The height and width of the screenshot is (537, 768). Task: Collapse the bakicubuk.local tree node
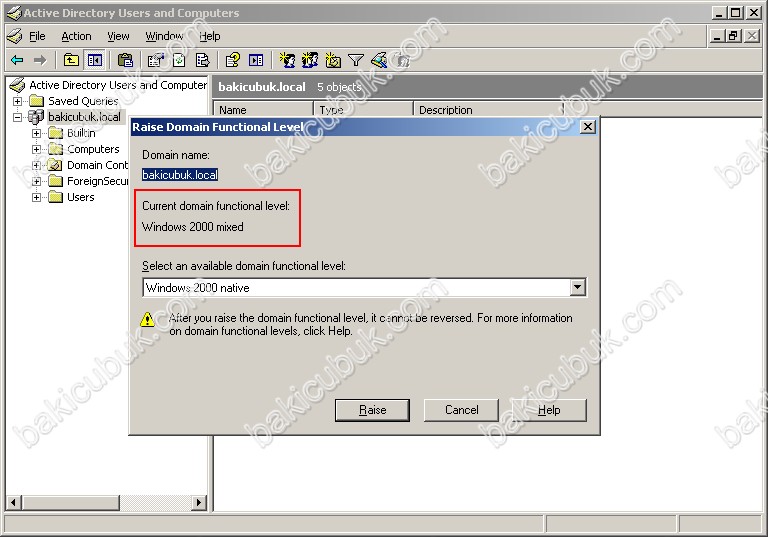[17, 117]
